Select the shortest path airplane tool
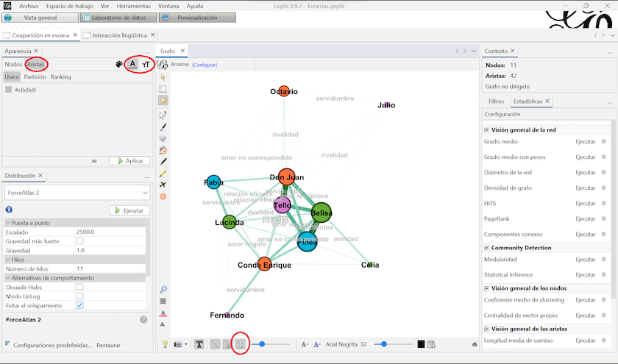618x364 pixels. pos(163,185)
